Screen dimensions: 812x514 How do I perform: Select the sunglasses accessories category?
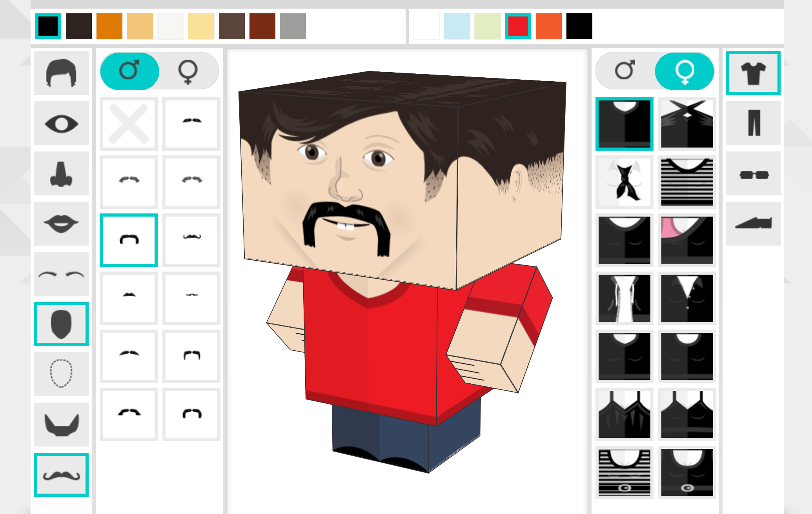(753, 173)
